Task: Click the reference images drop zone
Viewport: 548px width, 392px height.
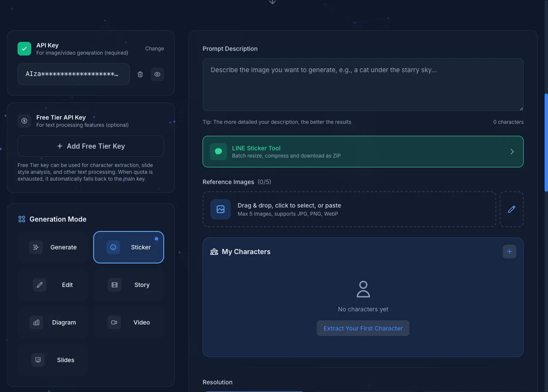Action: coord(349,209)
